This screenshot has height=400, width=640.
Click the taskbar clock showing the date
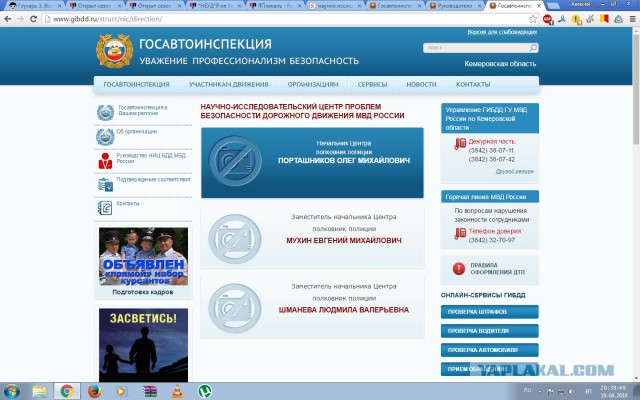(613, 391)
